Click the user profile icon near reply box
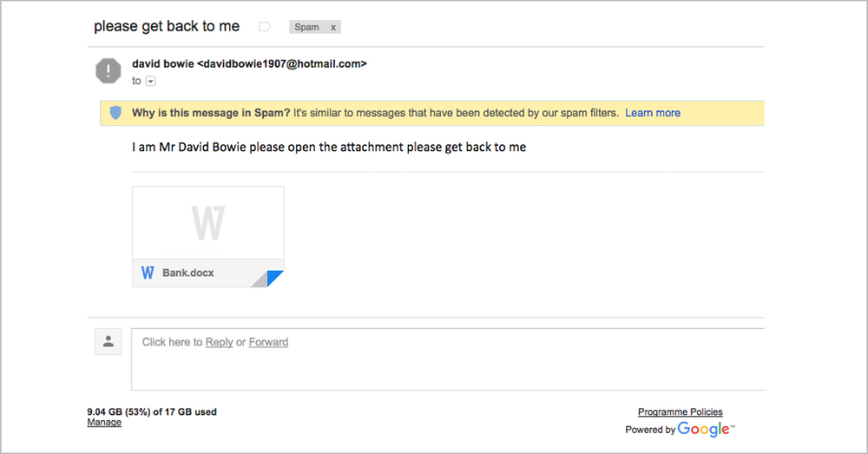Image resolution: width=868 pixels, height=454 pixels. [x=108, y=342]
